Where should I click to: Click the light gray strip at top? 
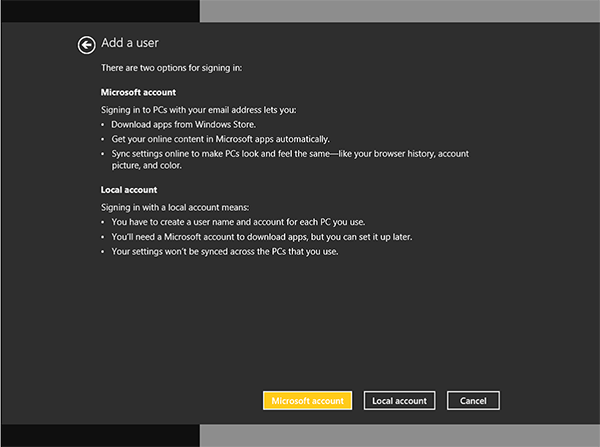(x=400, y=10)
